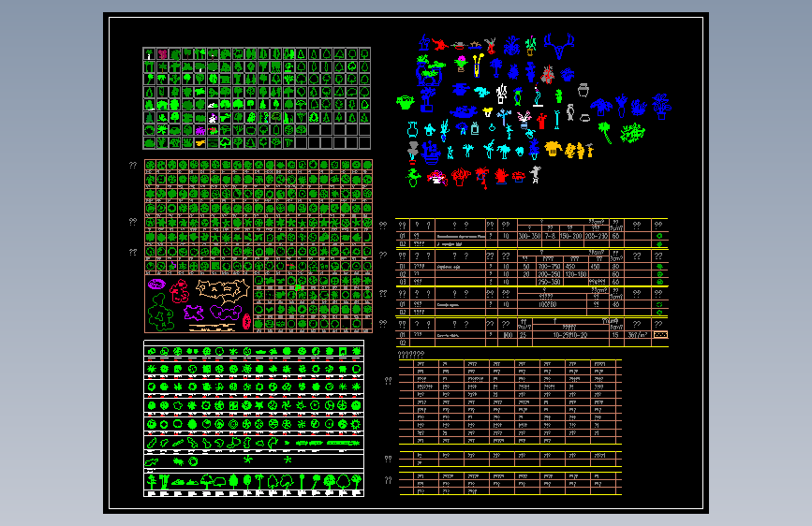Select the magenta ellipse rock symbol
Viewport: 812px width, 526px height.
click(157, 285)
